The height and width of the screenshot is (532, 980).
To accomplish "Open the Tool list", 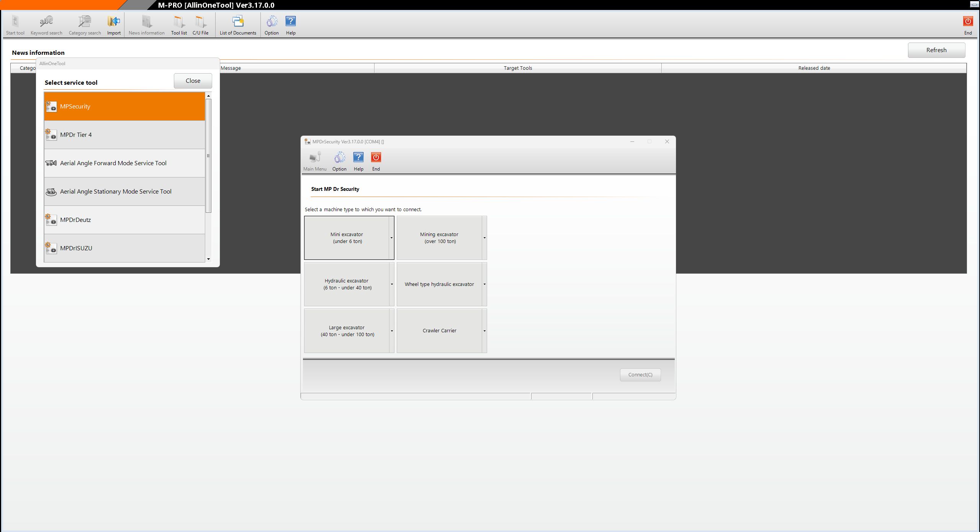I will 179,25.
